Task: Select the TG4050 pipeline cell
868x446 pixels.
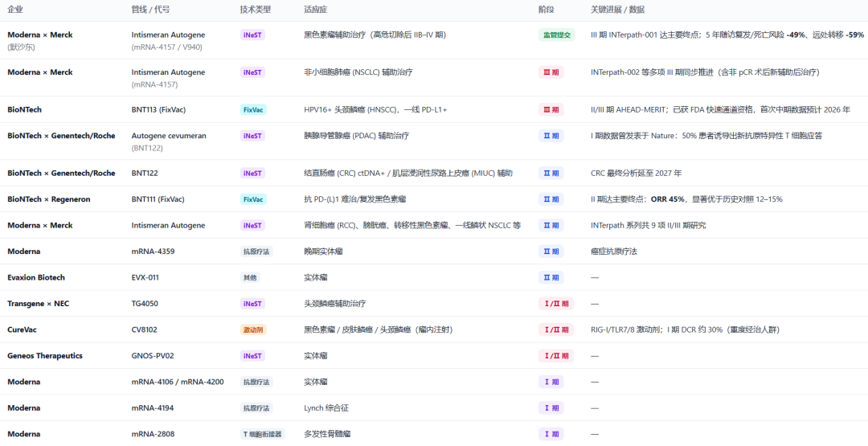Action: point(143,304)
